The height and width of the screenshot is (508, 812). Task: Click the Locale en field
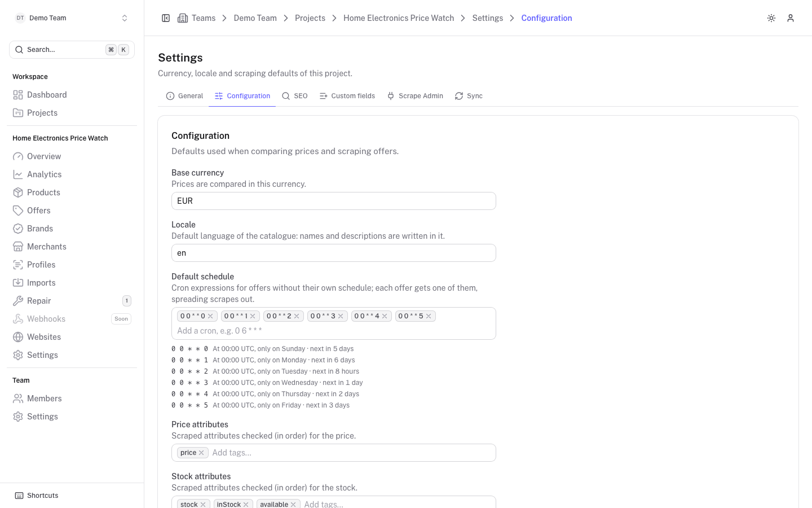[x=334, y=253]
